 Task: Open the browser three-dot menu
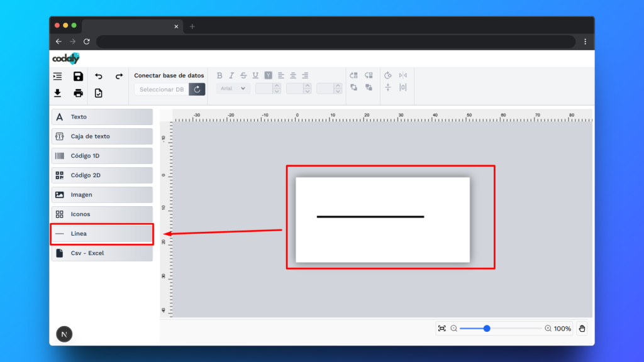tap(586, 41)
